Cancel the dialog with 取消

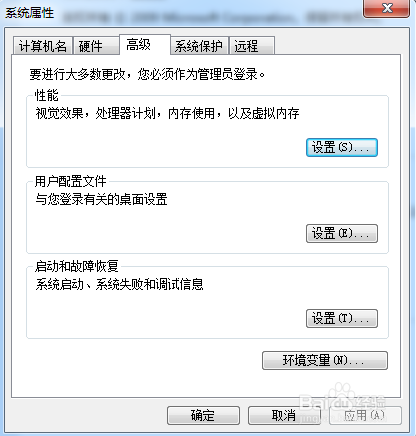pos(284,415)
